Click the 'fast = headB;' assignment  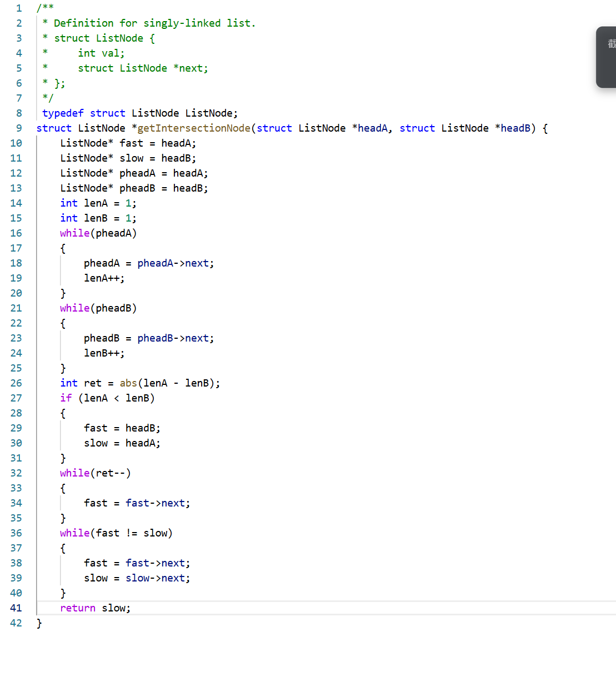(x=122, y=428)
